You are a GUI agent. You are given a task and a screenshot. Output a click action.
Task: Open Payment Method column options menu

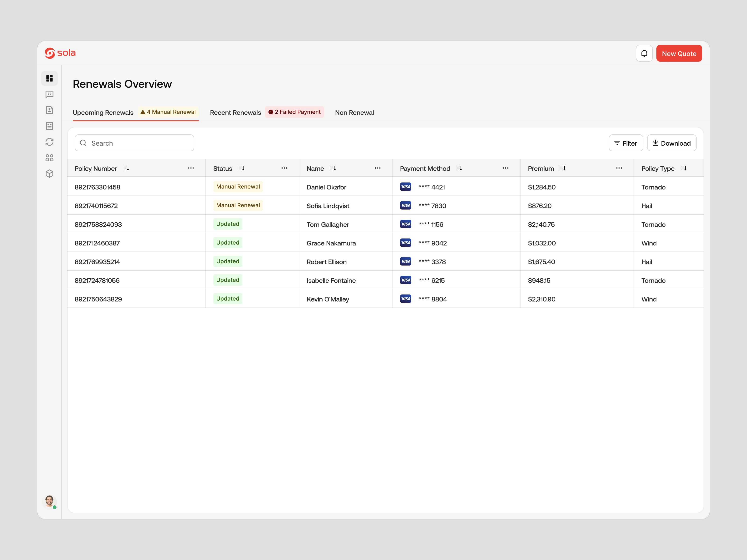click(x=505, y=168)
